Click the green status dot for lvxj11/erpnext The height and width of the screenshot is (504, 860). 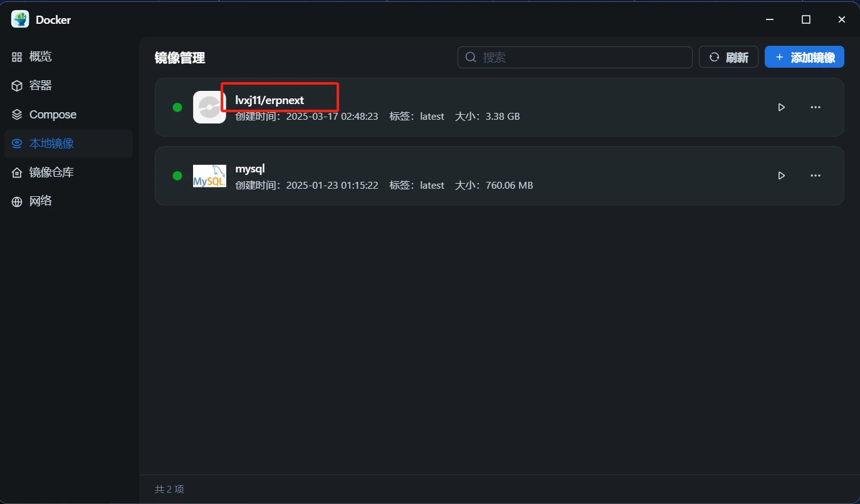pyautogui.click(x=177, y=107)
